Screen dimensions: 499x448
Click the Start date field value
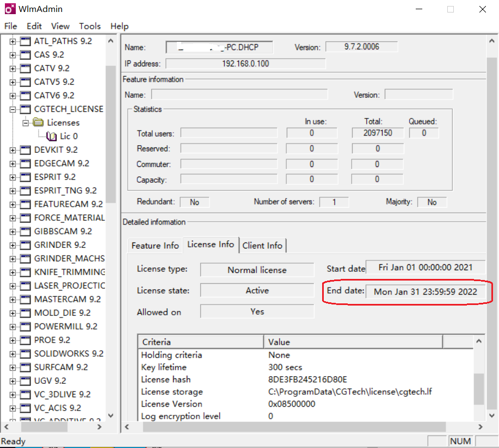[x=425, y=267]
